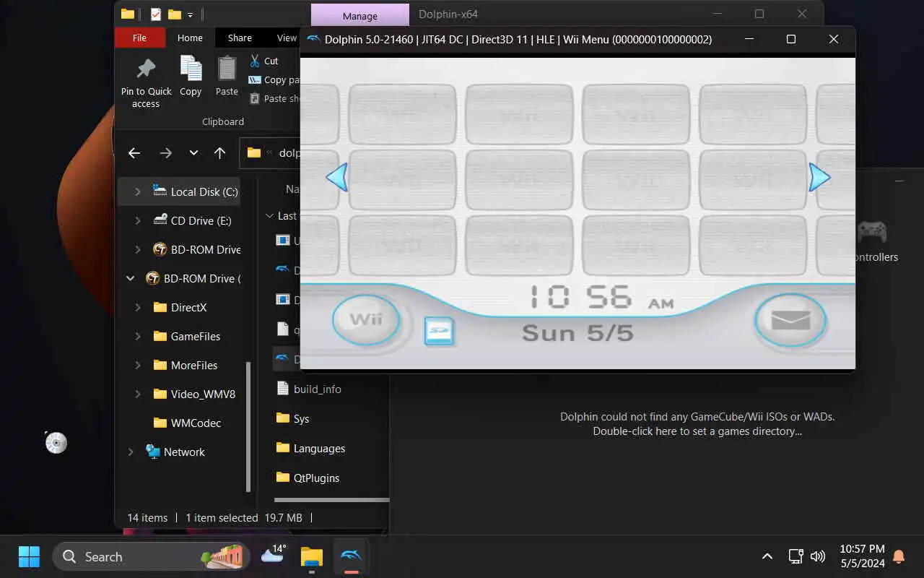Click taskbar clock showing 10:57 PM
924x578 pixels.
(x=862, y=556)
